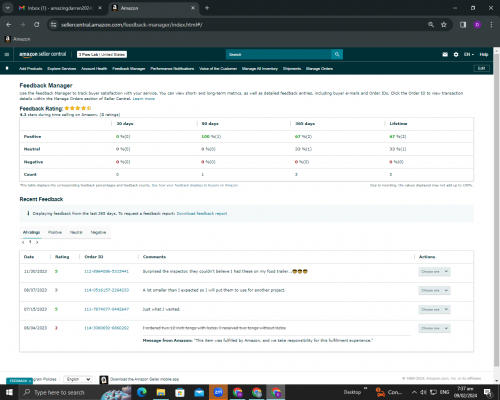Reload the page with the refresh icon

click(x=37, y=25)
